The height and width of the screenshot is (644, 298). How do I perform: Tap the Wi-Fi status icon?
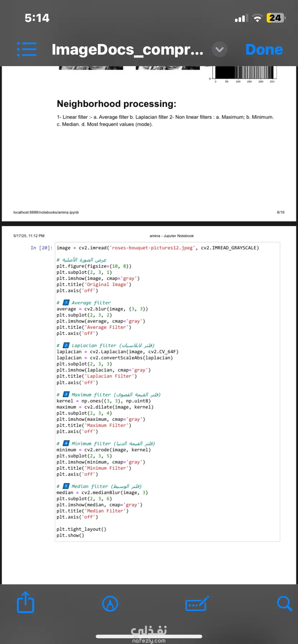(x=257, y=18)
